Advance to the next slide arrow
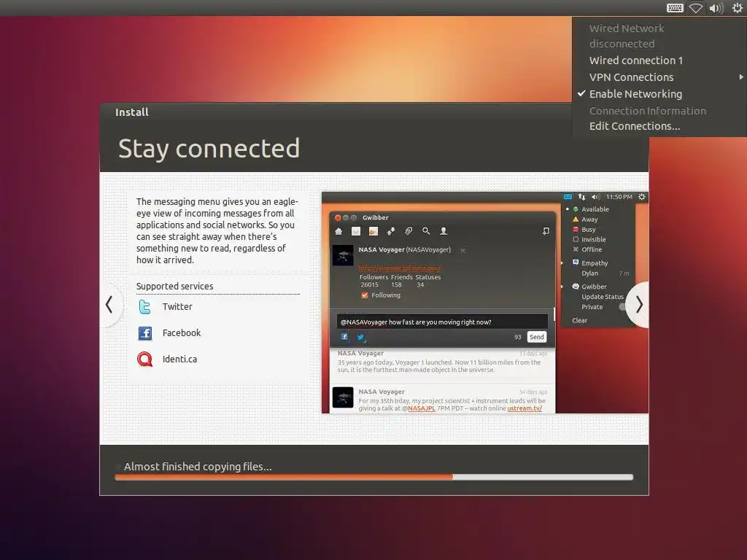This screenshot has width=747, height=560. click(638, 304)
